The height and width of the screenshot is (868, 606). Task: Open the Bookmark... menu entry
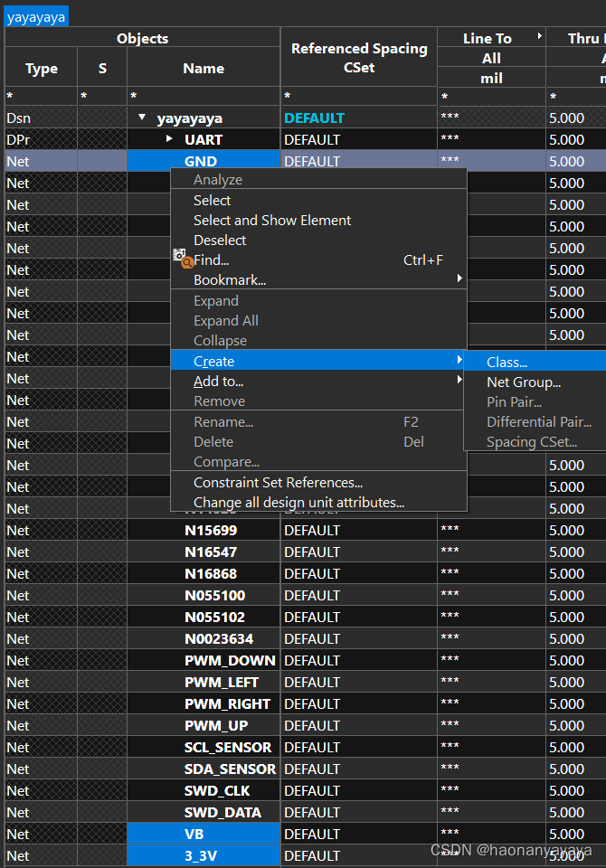pos(318,280)
